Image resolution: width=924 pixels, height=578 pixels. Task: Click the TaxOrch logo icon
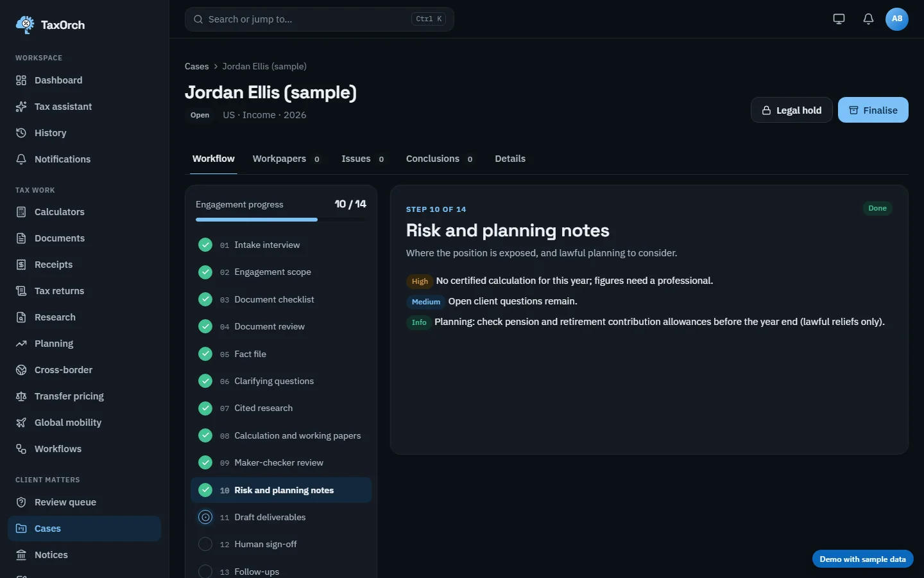click(x=25, y=24)
